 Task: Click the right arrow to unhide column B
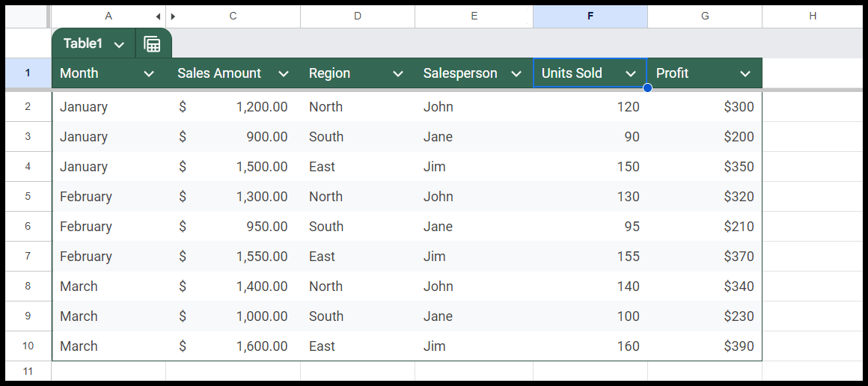[x=174, y=16]
